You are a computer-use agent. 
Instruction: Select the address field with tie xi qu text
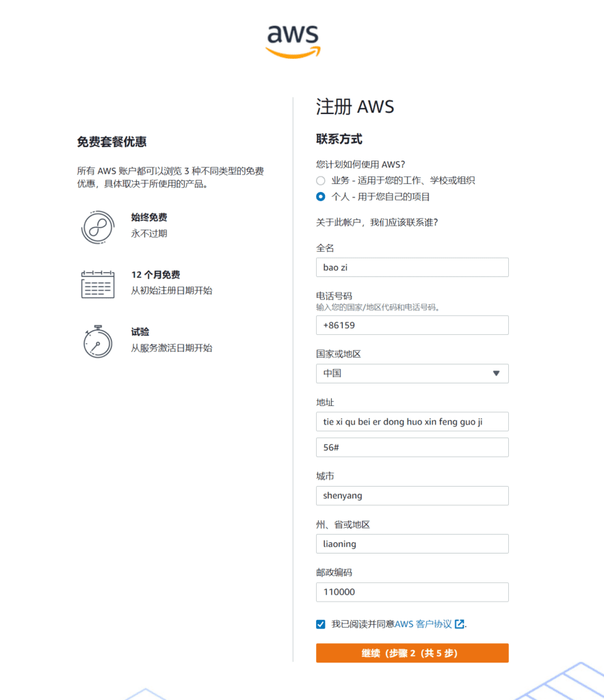pos(412,422)
